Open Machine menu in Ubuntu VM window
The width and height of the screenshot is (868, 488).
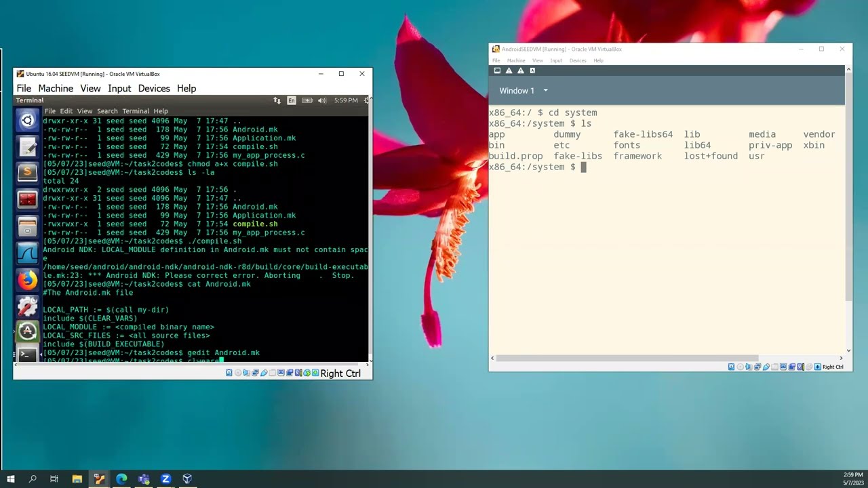click(x=56, y=88)
